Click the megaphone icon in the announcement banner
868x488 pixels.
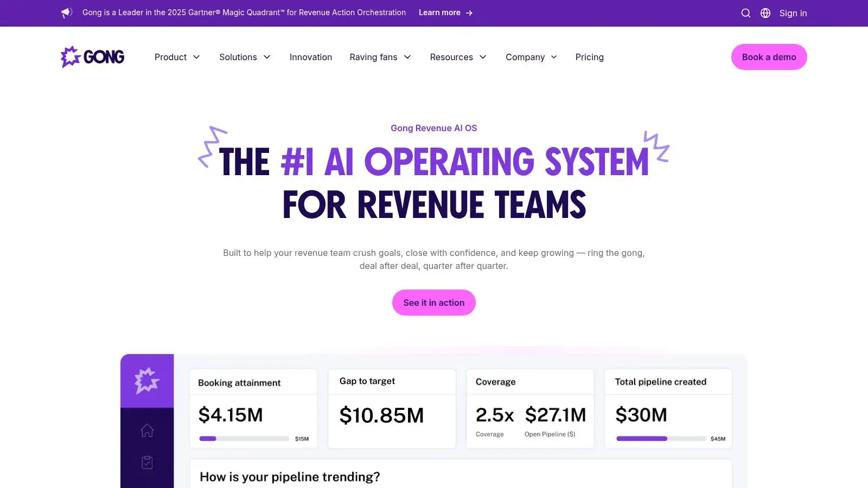click(66, 12)
